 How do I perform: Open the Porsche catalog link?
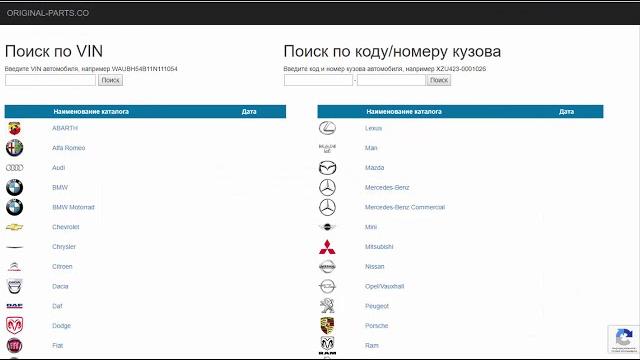click(376, 326)
